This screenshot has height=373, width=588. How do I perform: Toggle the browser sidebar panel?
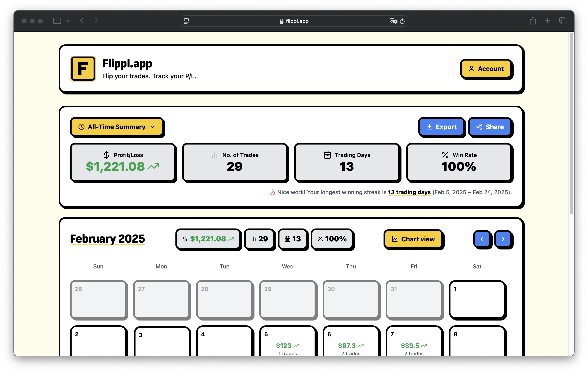pos(57,21)
